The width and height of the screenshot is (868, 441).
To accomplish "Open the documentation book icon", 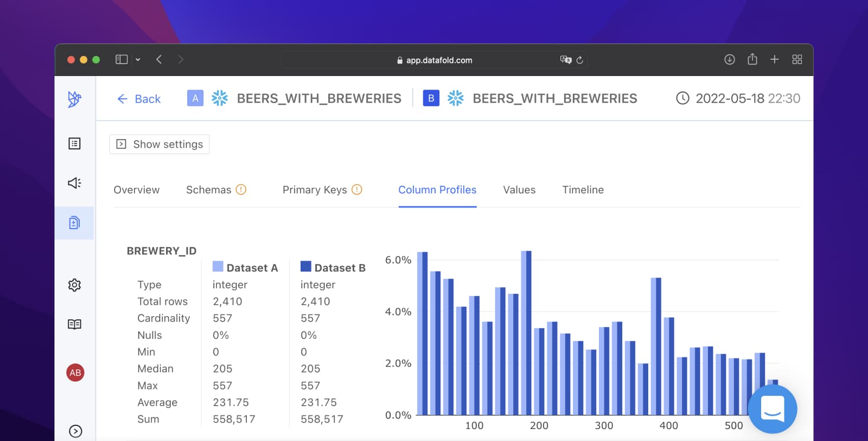I will point(74,324).
